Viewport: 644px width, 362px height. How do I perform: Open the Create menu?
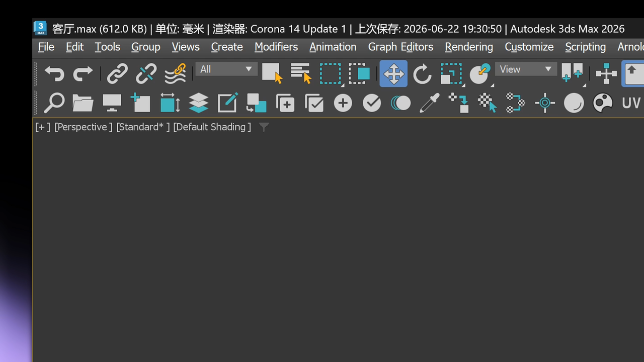coord(227,47)
